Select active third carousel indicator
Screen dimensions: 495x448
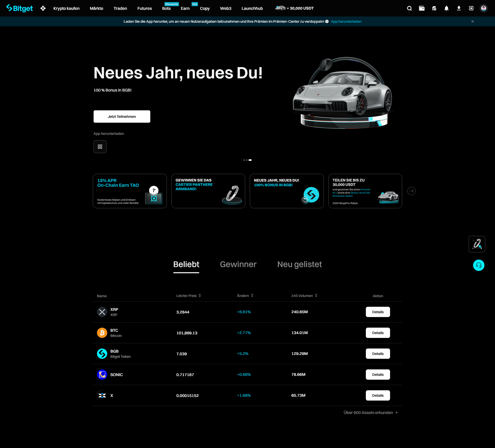click(x=250, y=160)
